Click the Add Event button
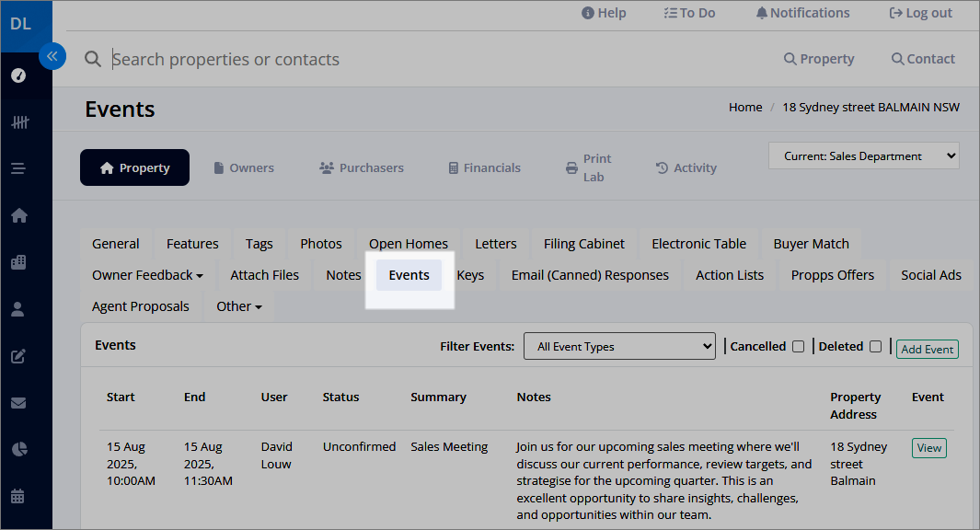The width and height of the screenshot is (980, 530). tap(928, 350)
